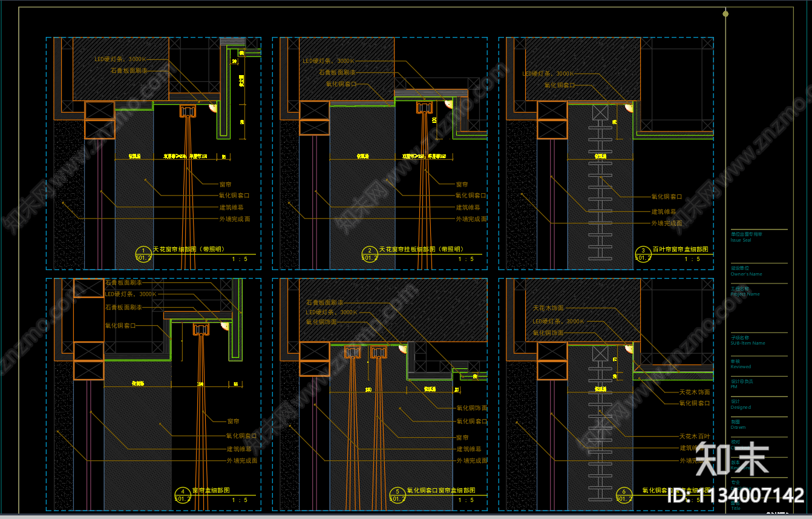Select 氧化铜套口 label in detail 6
812x519 pixels.
pyautogui.click(x=695, y=403)
